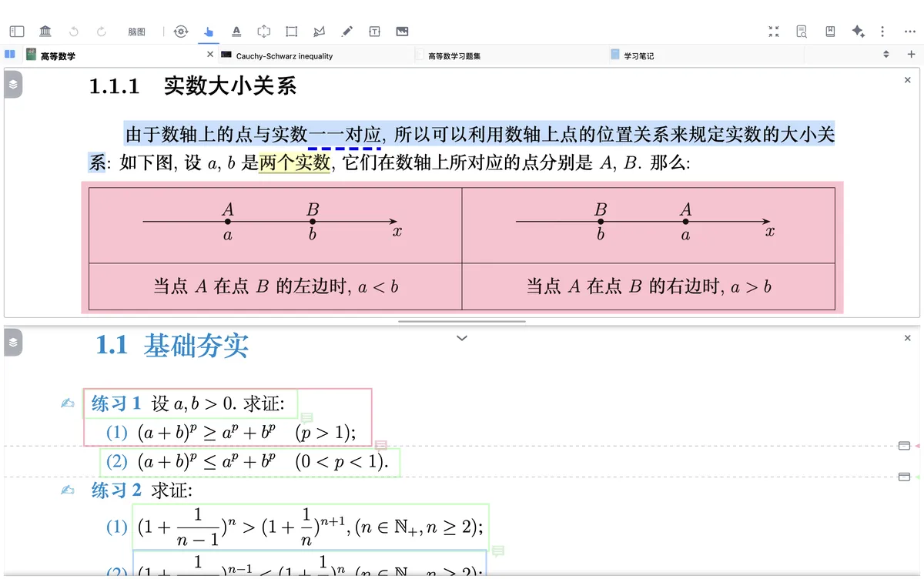
Task: Open the bookmark book icon
Action: click(x=830, y=32)
